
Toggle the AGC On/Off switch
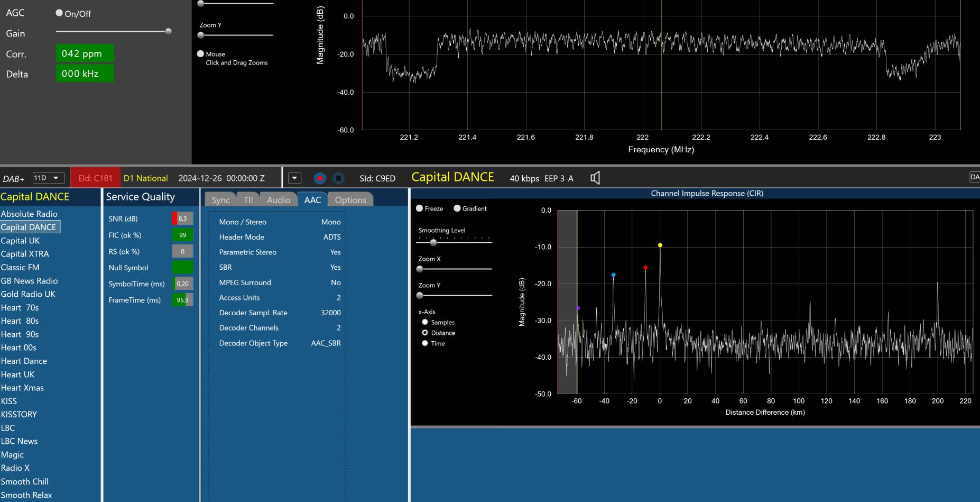coord(59,13)
